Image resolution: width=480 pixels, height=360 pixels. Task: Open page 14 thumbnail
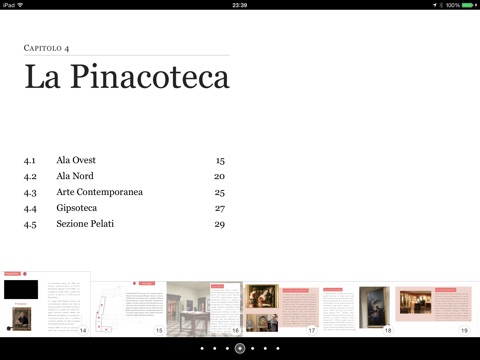[x=45, y=304]
